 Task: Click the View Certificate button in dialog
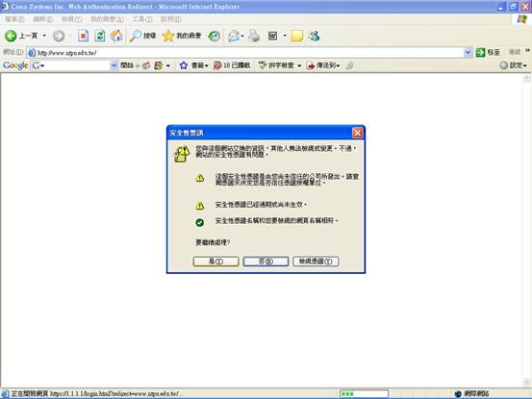(316, 261)
